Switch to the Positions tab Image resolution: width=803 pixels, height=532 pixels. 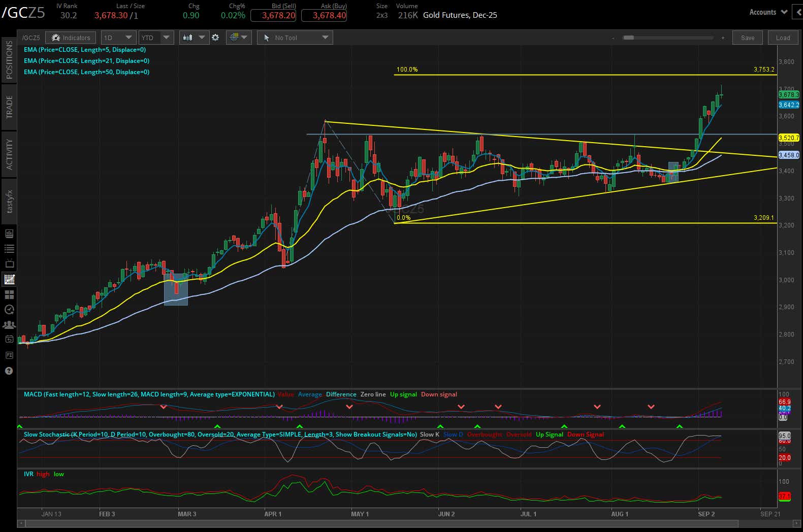click(9, 59)
